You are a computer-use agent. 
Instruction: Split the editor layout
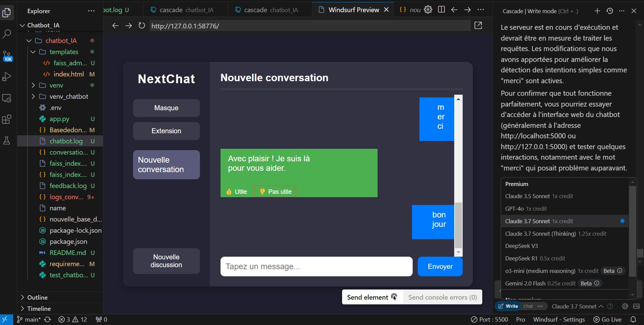[x=441, y=9]
